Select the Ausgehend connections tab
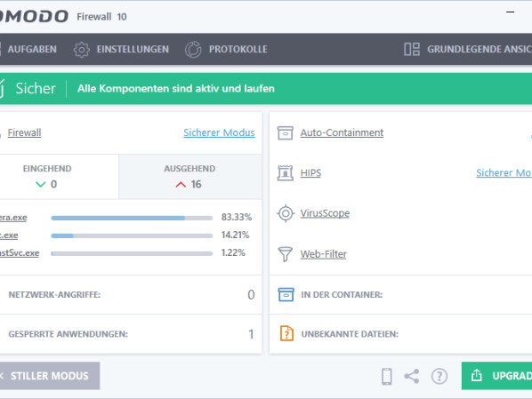 point(190,177)
